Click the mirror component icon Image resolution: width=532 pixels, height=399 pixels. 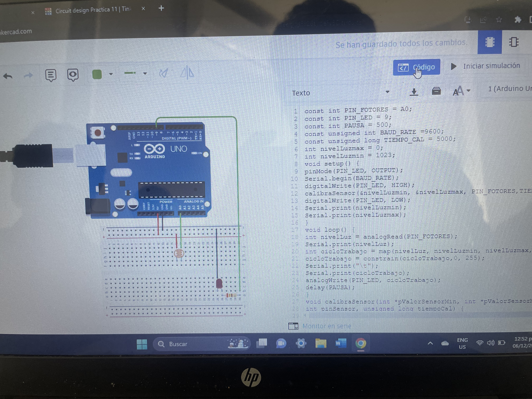coord(187,72)
